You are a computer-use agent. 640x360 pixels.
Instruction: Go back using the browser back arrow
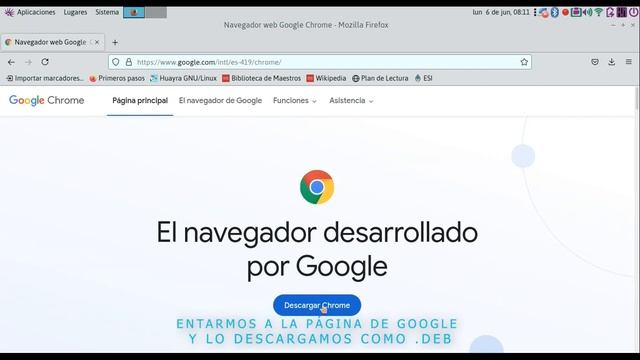11,62
